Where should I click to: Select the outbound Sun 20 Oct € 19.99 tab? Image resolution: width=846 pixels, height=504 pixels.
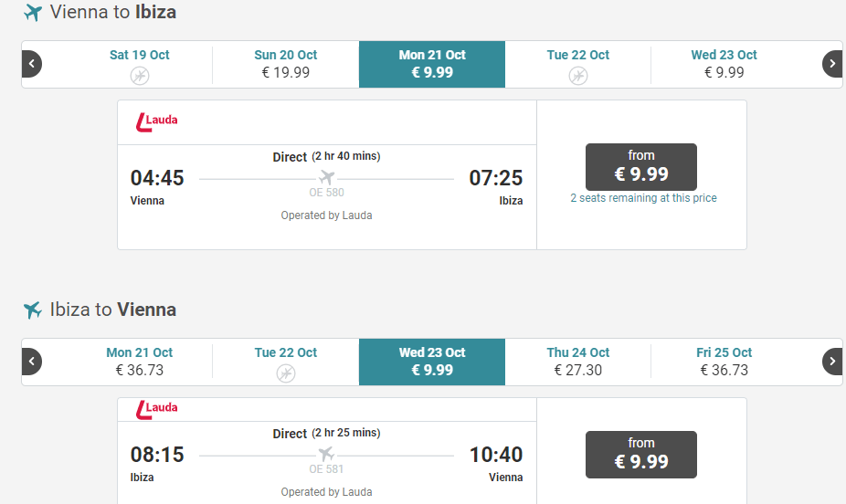286,64
